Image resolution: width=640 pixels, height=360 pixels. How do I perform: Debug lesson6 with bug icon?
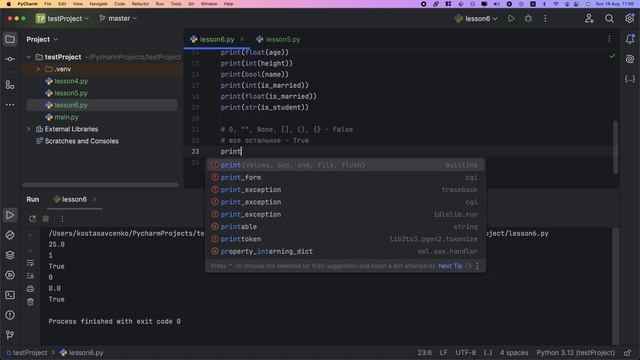(x=528, y=19)
